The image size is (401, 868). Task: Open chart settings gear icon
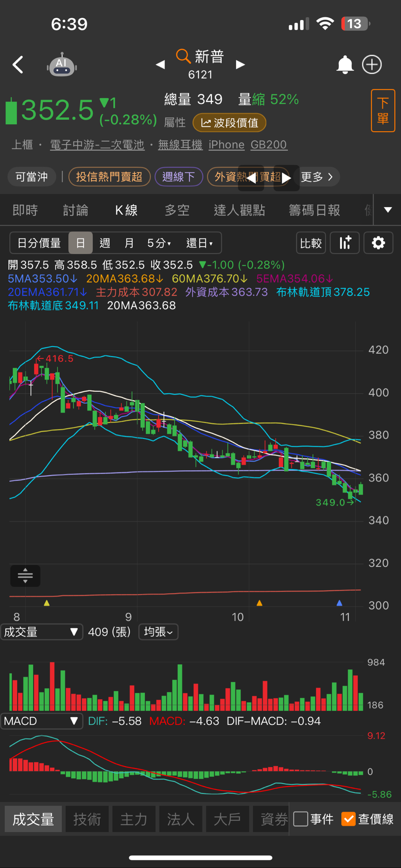point(378,243)
